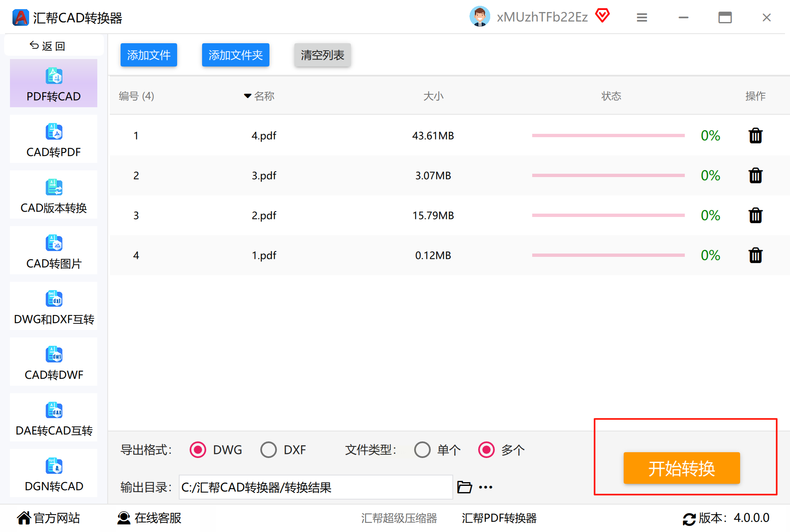The height and width of the screenshot is (532, 790).
Task: Click the output directory path field
Action: point(316,487)
